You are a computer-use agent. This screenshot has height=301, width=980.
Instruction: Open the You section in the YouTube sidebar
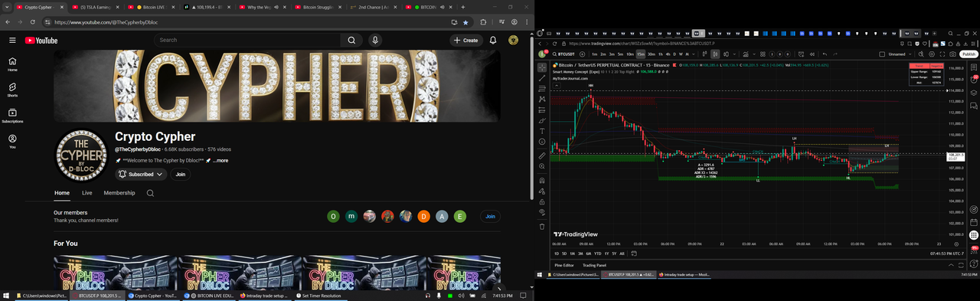tap(12, 142)
